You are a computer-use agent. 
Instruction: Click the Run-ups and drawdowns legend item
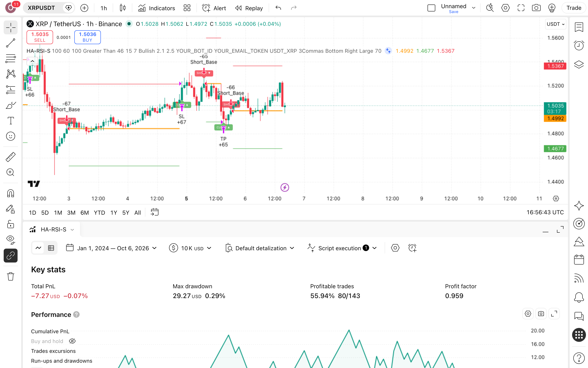62,361
